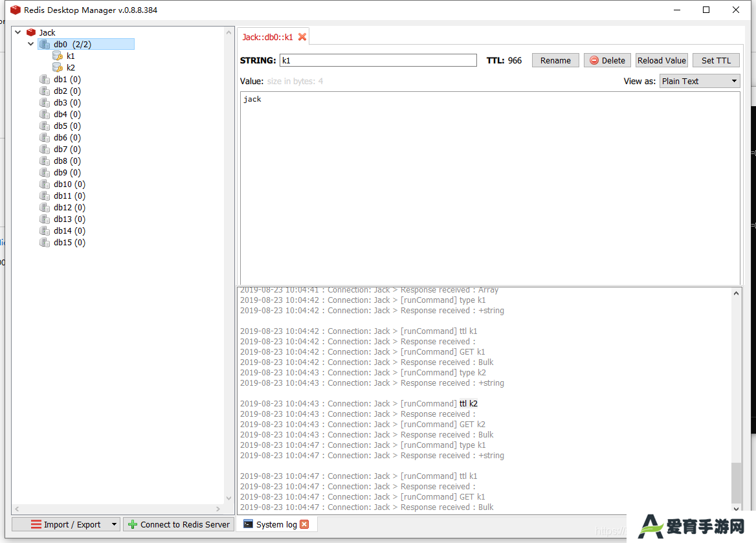Click the Jack server connection icon
This screenshot has width=756, height=543.
tap(31, 32)
